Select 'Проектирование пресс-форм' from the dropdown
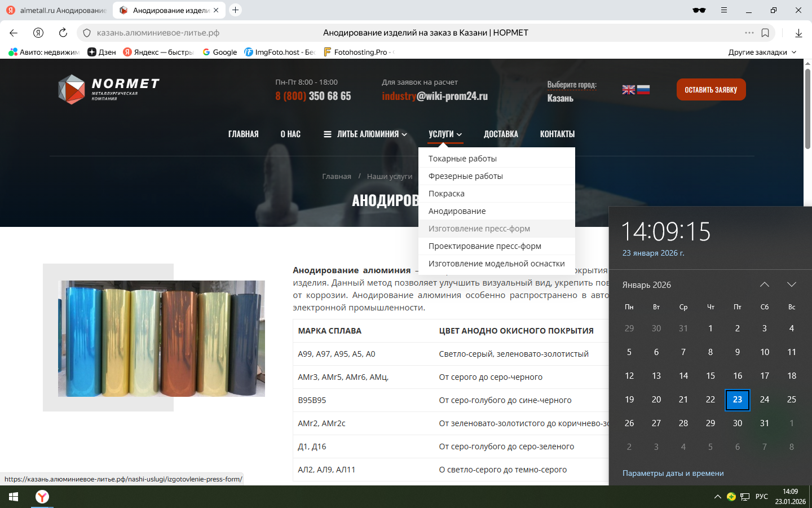Image resolution: width=812 pixels, height=508 pixels. [497, 246]
